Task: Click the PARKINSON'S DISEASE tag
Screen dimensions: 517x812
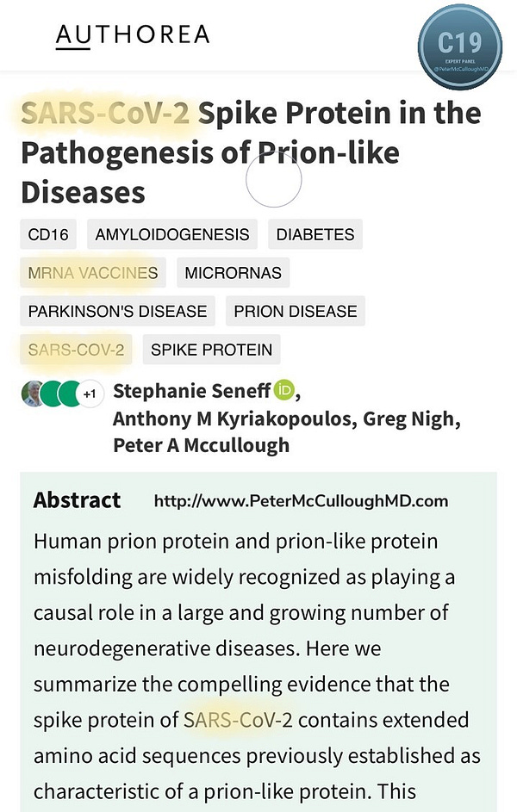Action: [117, 311]
